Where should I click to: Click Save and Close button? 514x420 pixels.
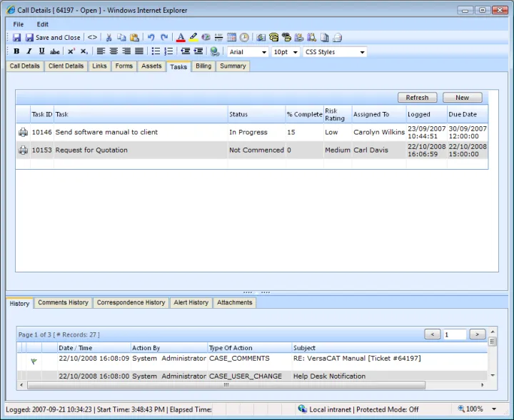coord(53,38)
